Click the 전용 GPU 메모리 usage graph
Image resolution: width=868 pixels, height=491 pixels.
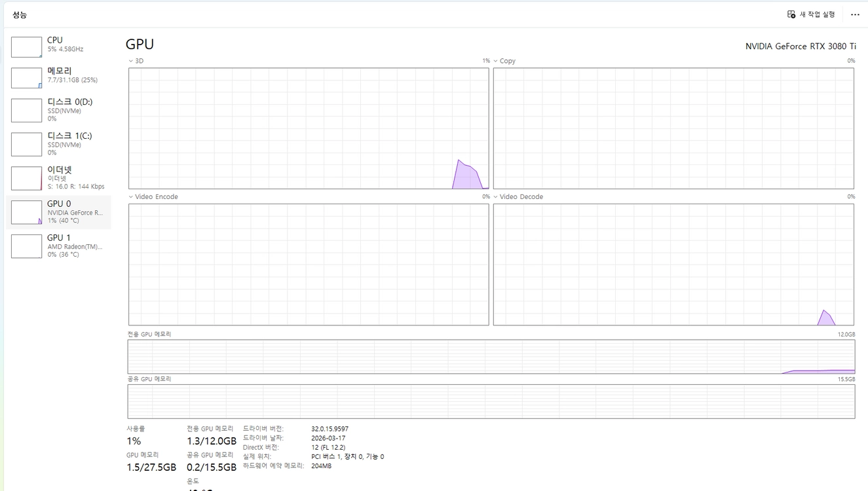pos(491,357)
